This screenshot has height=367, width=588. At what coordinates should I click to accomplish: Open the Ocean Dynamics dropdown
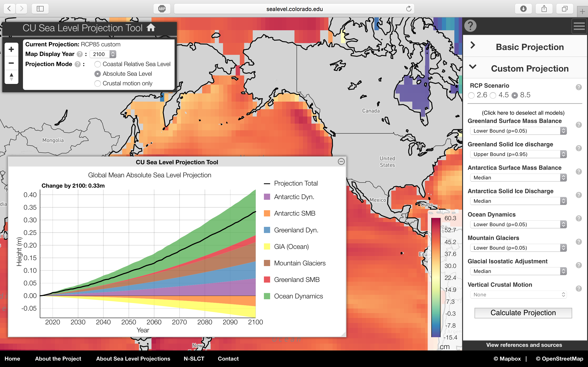[x=518, y=225]
